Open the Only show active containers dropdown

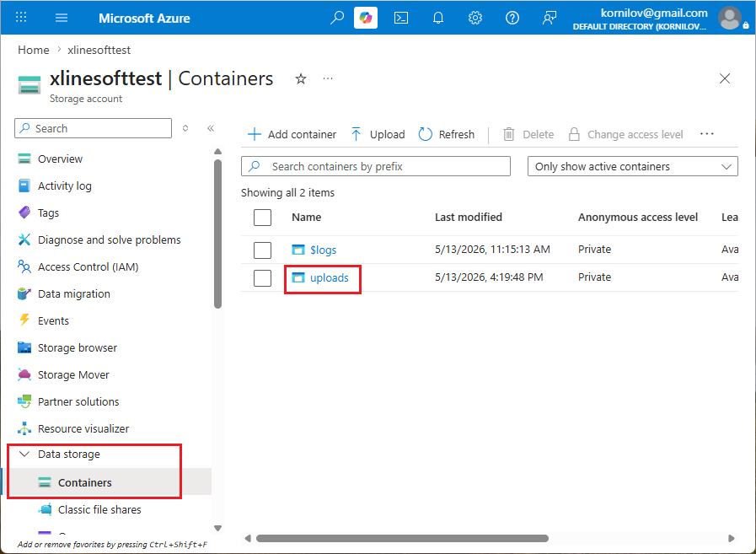[633, 166]
